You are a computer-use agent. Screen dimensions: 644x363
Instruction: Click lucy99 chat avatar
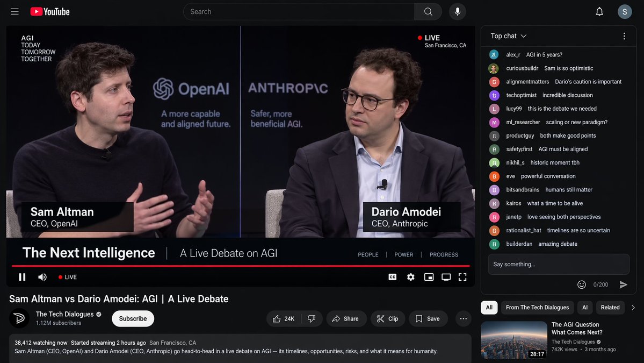[494, 109]
